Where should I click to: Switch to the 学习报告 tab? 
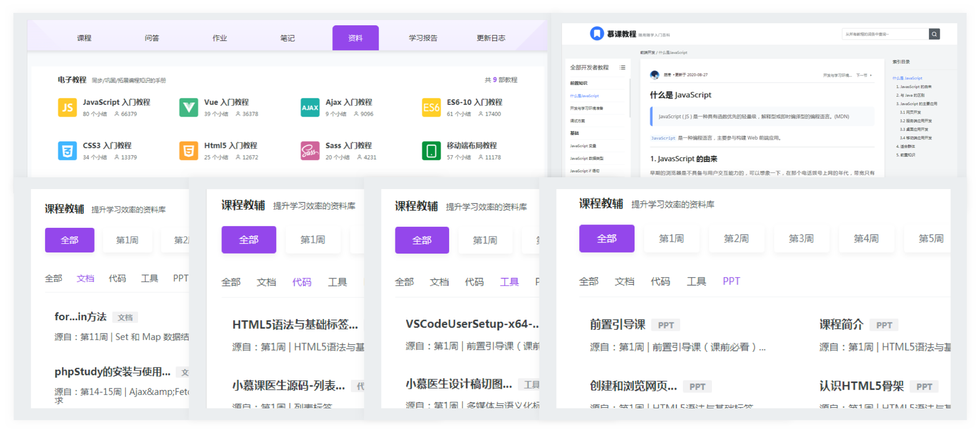tap(423, 38)
